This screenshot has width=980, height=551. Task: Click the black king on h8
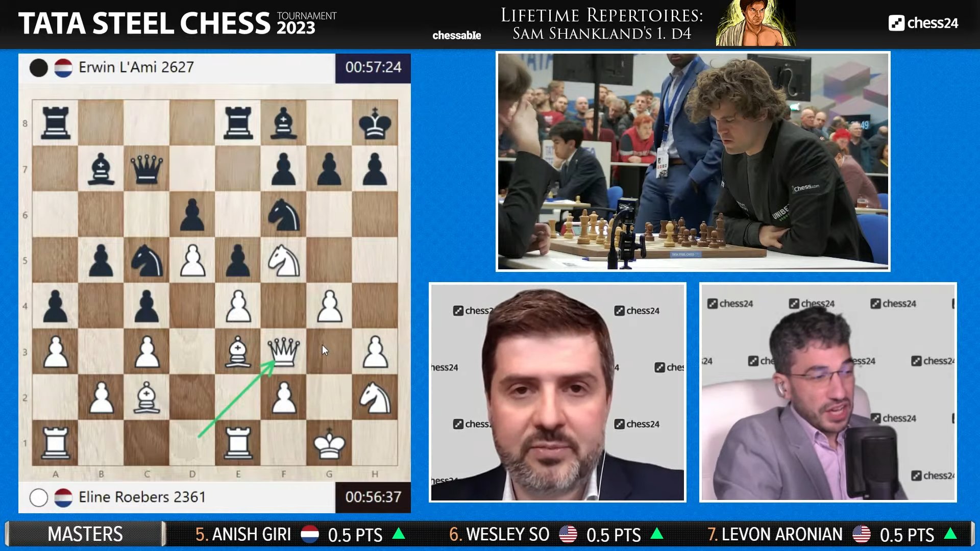375,123
